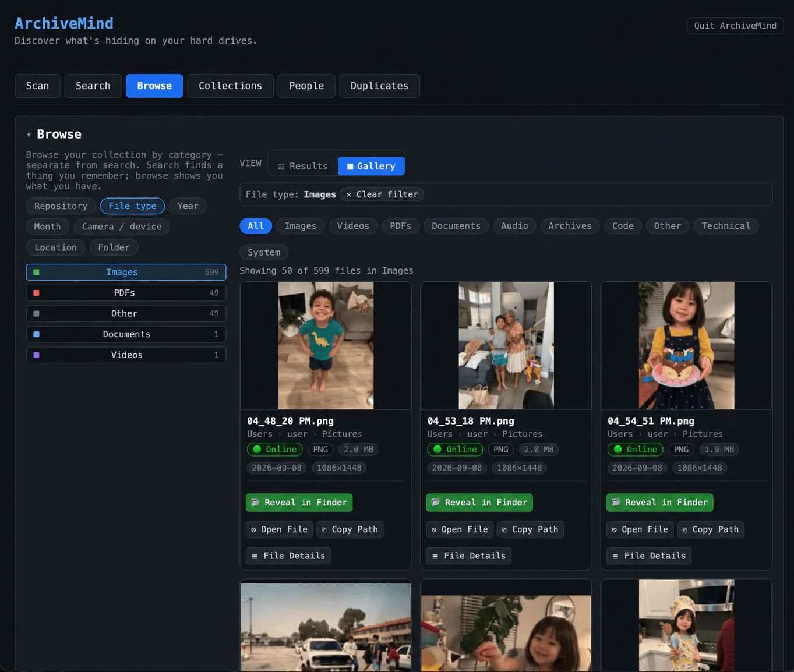Browse by Location category

click(x=55, y=247)
